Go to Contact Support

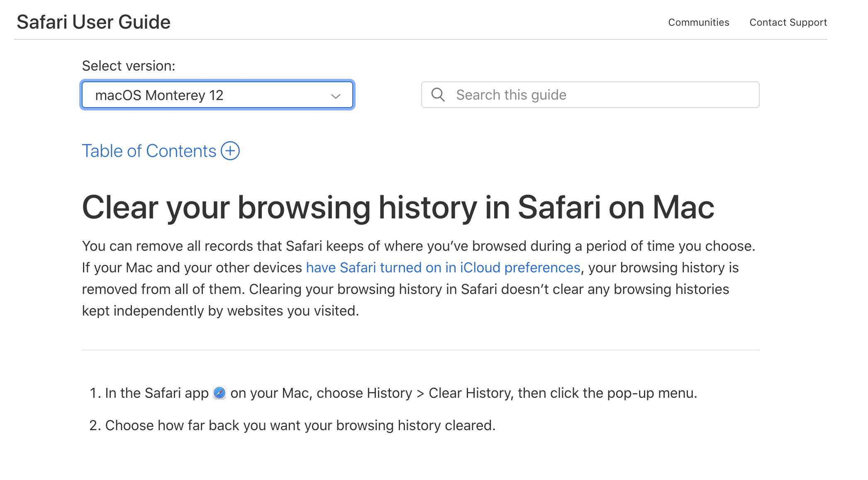pyautogui.click(x=788, y=22)
